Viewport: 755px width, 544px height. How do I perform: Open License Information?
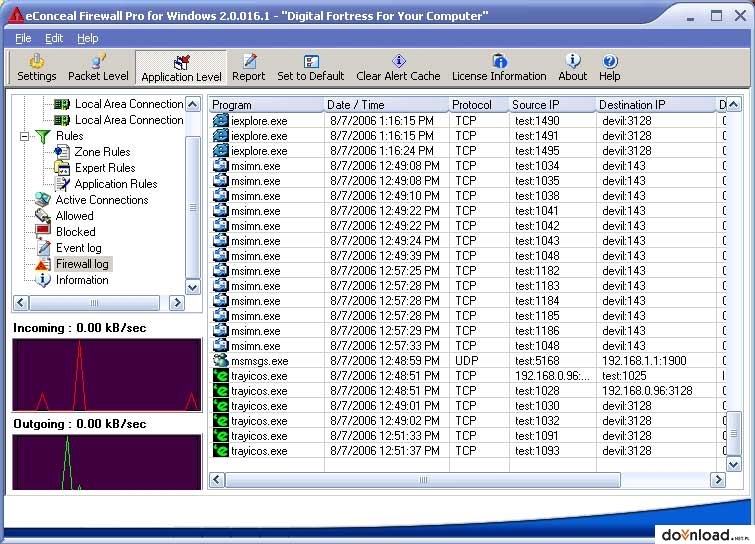tap(499, 68)
